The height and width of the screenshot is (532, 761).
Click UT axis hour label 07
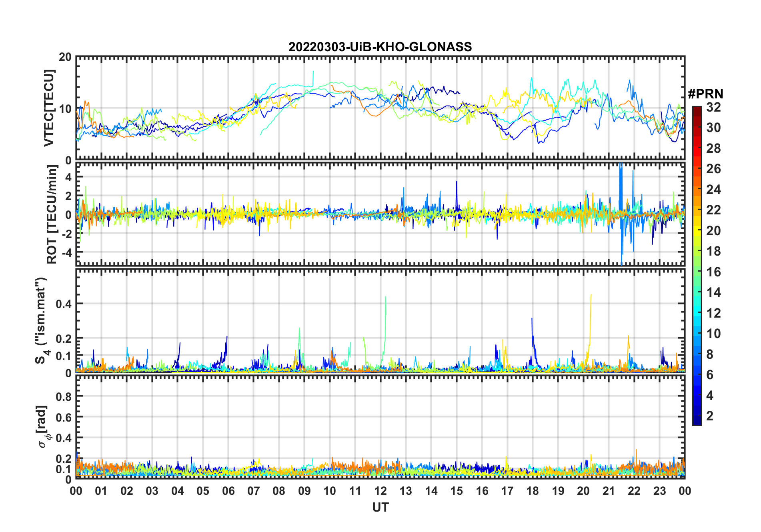tap(254, 491)
